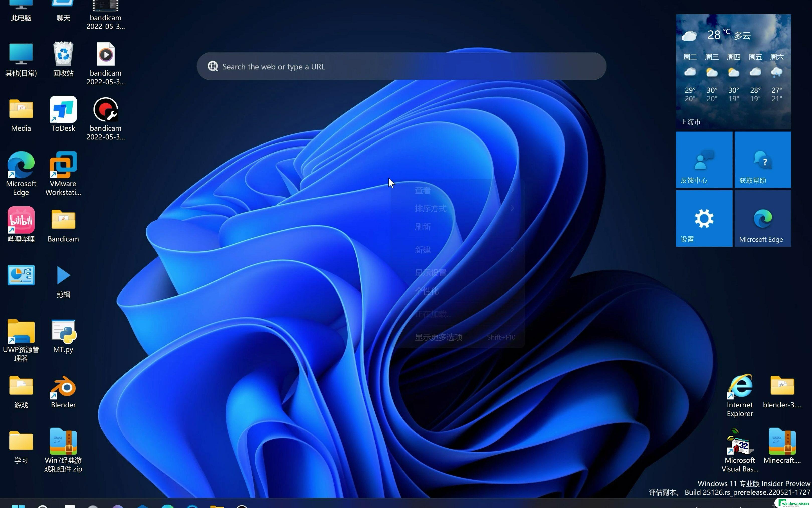Viewport: 812px width, 508px height.
Task: Open the 反馈中心 tile
Action: click(704, 160)
